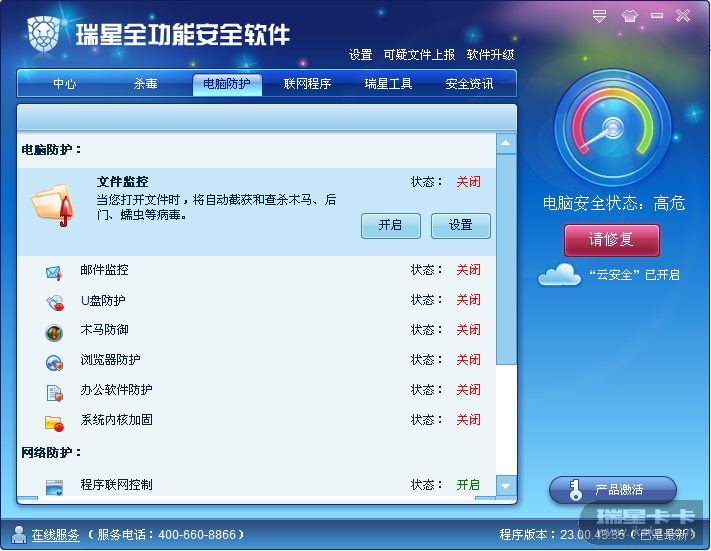Click the 文件监控 folder umbrella icon
Viewport: 711px width, 551px height.
pyautogui.click(x=53, y=205)
